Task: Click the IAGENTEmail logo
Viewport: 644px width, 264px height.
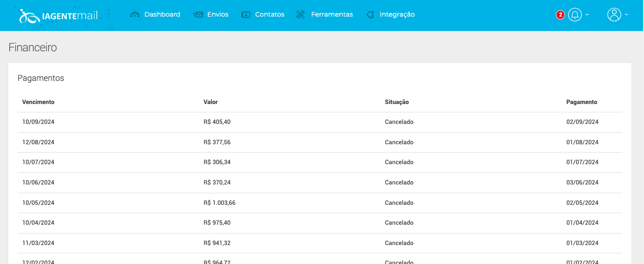Action: click(58, 15)
